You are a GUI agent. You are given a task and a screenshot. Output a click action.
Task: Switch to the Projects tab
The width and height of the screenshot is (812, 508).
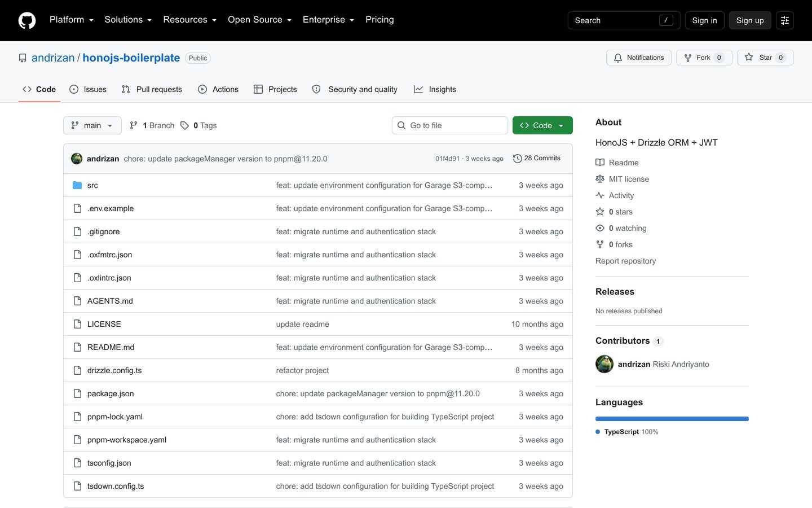point(275,89)
